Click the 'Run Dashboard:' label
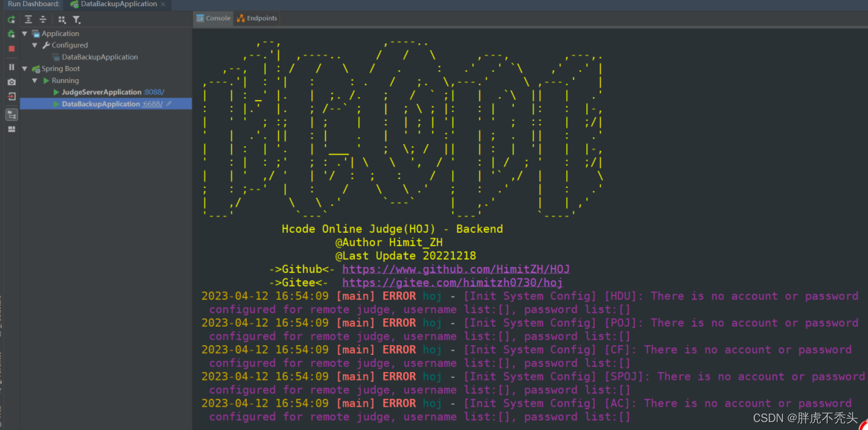The height and width of the screenshot is (430, 868). coord(34,4)
